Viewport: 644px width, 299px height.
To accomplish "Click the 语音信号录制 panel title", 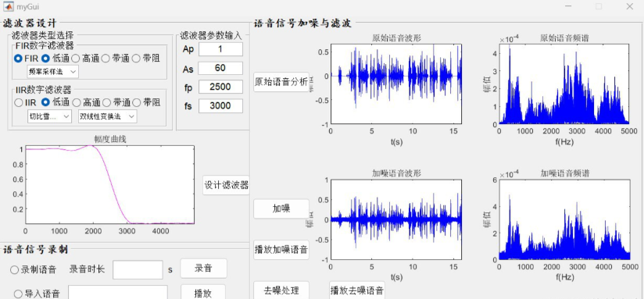I will coord(35,249).
